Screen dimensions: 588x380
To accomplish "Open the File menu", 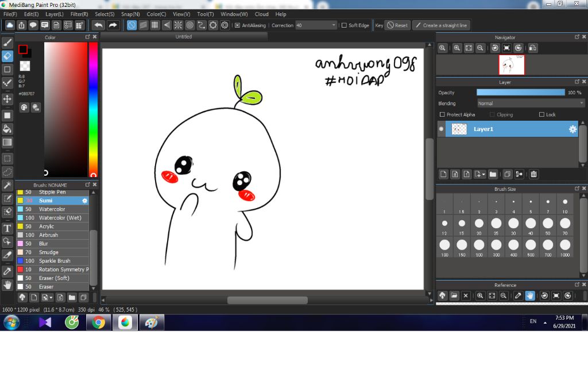I will (10, 14).
